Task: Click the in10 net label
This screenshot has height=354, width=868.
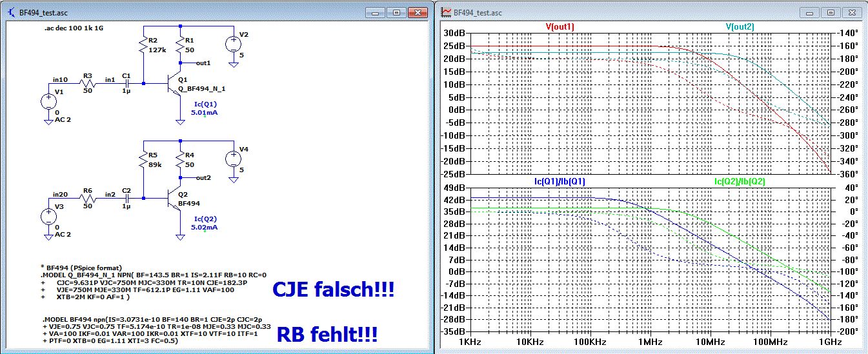Action: (59, 79)
